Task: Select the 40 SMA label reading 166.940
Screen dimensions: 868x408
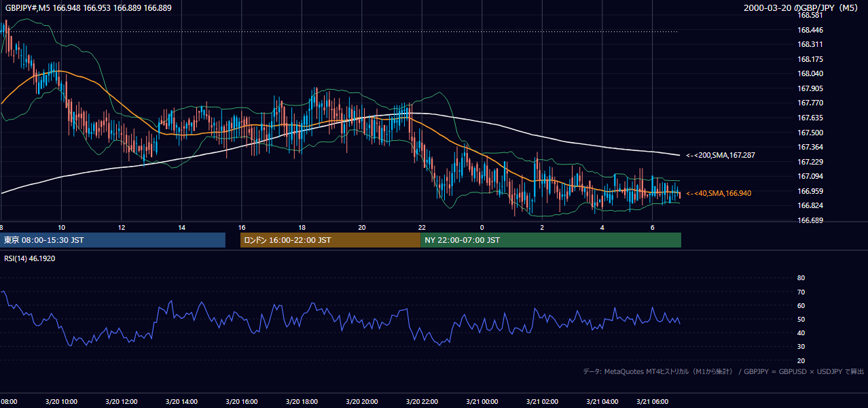Action: (x=719, y=193)
